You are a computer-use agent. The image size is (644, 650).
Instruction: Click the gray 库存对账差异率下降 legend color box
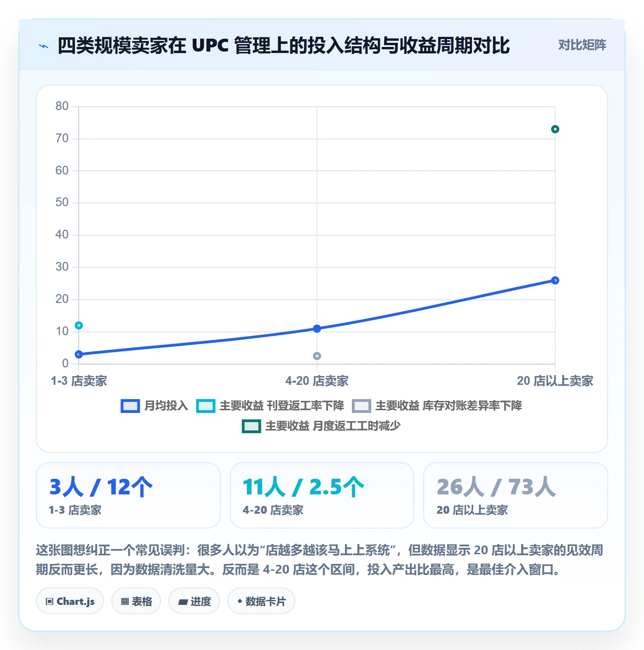point(362,406)
